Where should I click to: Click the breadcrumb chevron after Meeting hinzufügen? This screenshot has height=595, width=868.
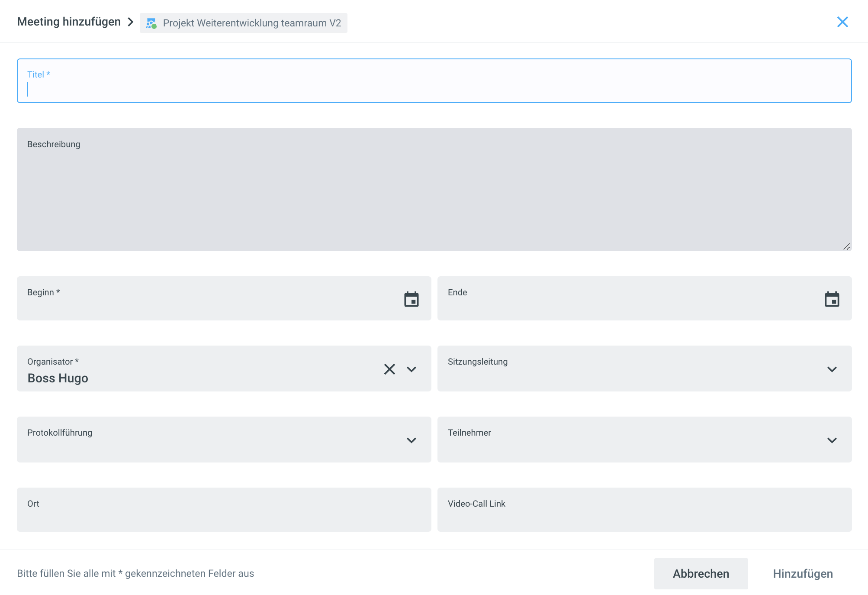[131, 22]
